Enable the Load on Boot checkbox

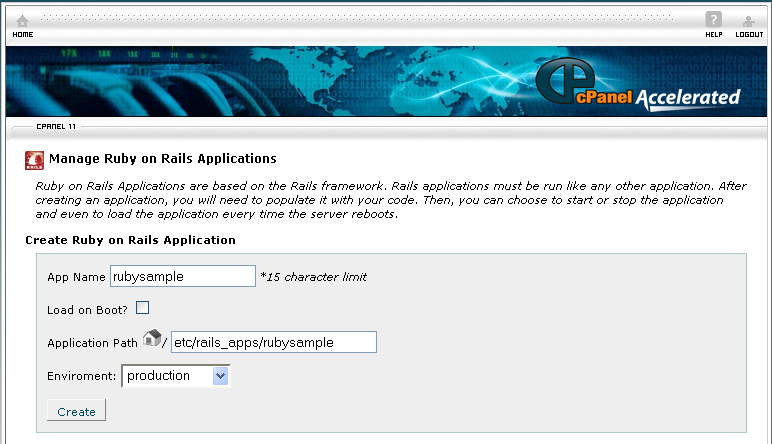pos(142,308)
